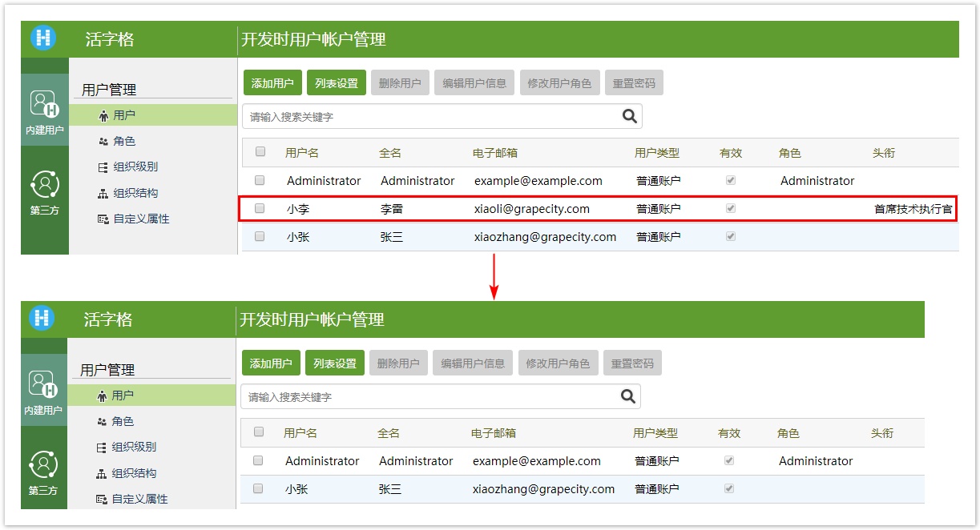Click the xiaoli@grapecity.com email cell

[531, 209]
